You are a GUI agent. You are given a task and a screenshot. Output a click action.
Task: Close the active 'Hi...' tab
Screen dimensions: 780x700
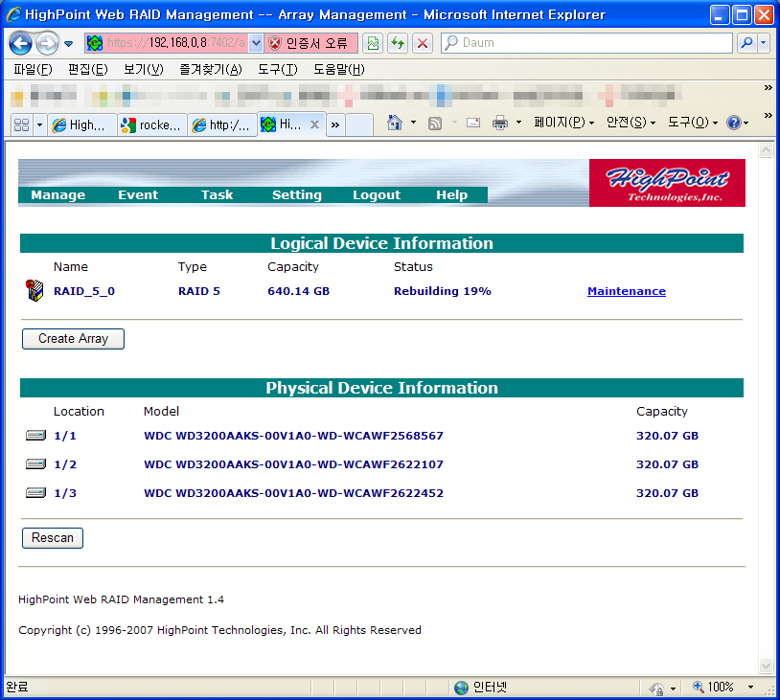point(314,124)
